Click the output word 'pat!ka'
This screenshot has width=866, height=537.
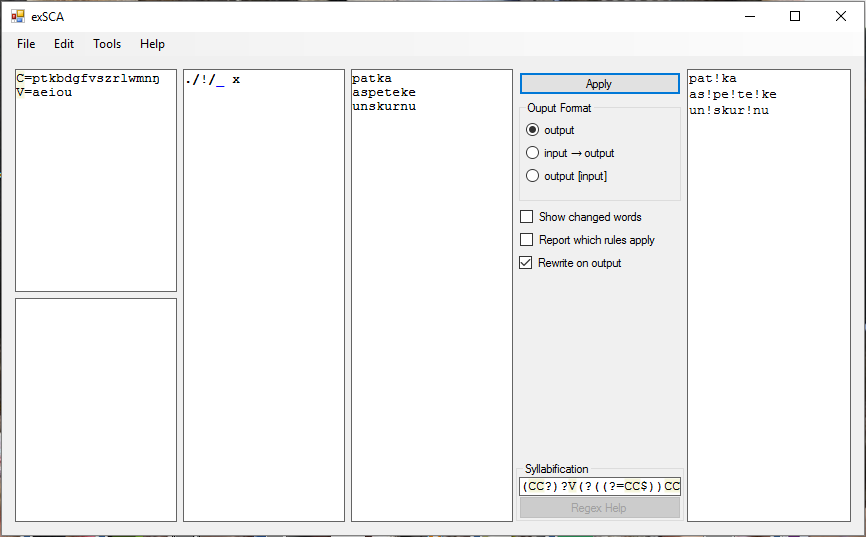(712, 78)
